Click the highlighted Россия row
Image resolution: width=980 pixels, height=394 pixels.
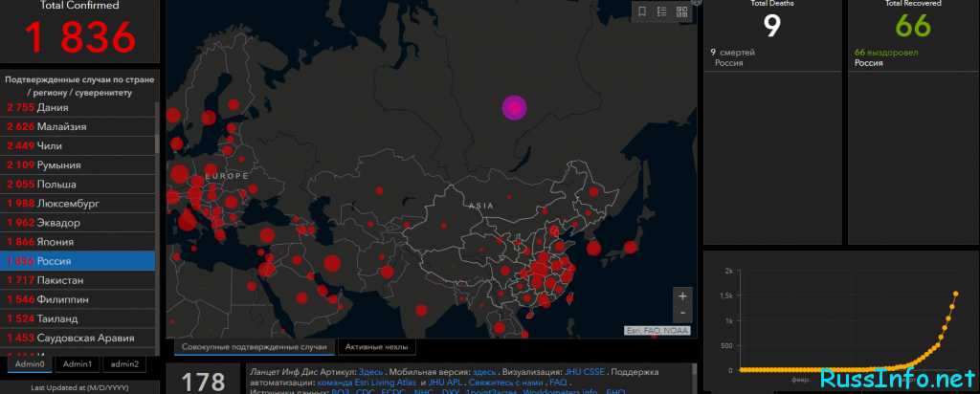pos(78,261)
